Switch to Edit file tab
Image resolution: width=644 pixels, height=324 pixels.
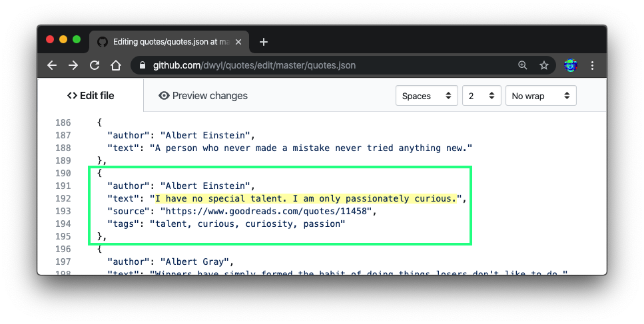pyautogui.click(x=91, y=96)
